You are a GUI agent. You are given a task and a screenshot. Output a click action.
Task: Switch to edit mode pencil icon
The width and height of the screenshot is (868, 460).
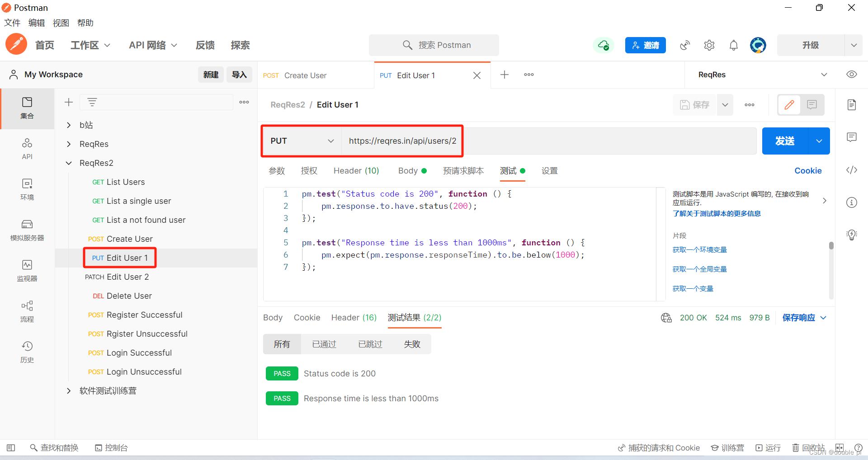click(x=789, y=105)
